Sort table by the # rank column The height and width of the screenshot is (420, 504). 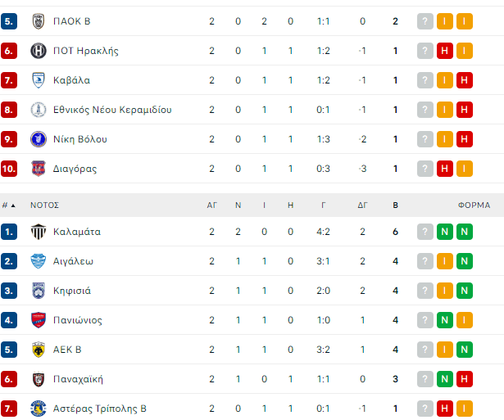(x=7, y=205)
